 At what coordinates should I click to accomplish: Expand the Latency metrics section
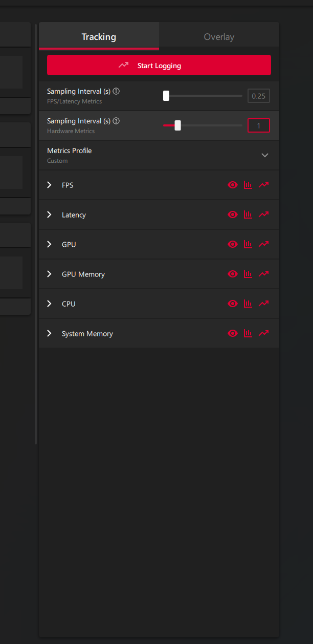point(50,214)
